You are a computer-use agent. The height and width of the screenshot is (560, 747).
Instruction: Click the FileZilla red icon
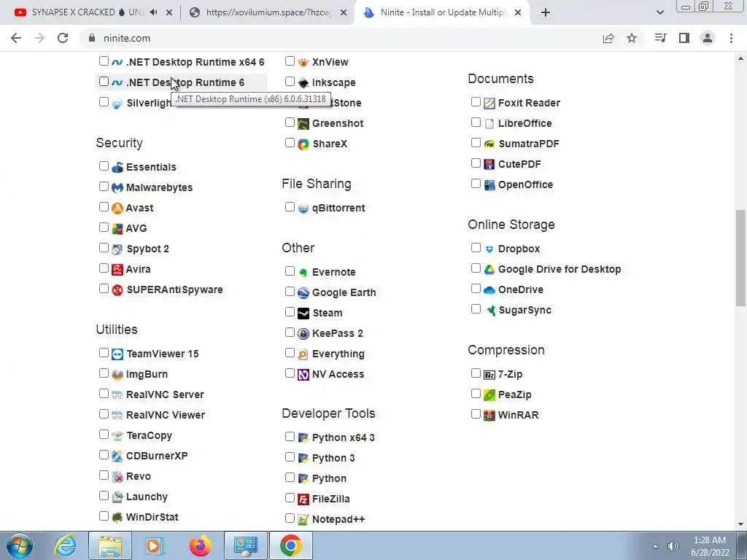click(x=303, y=499)
